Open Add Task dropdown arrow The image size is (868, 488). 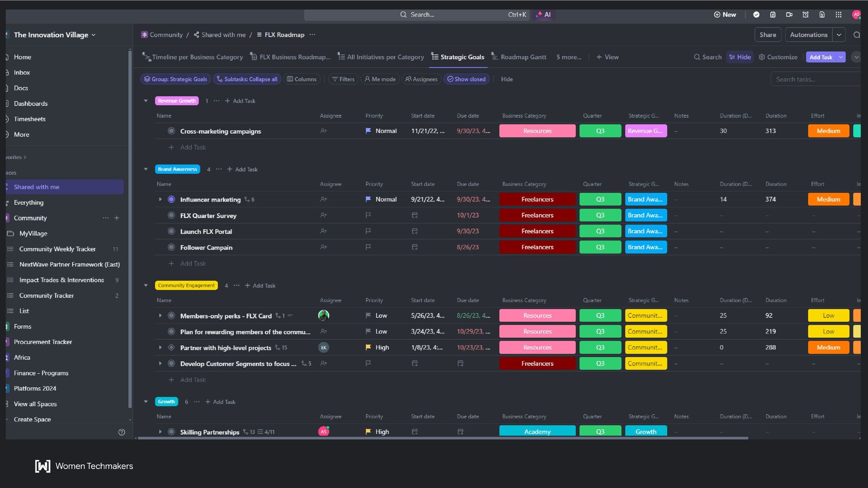coord(841,57)
